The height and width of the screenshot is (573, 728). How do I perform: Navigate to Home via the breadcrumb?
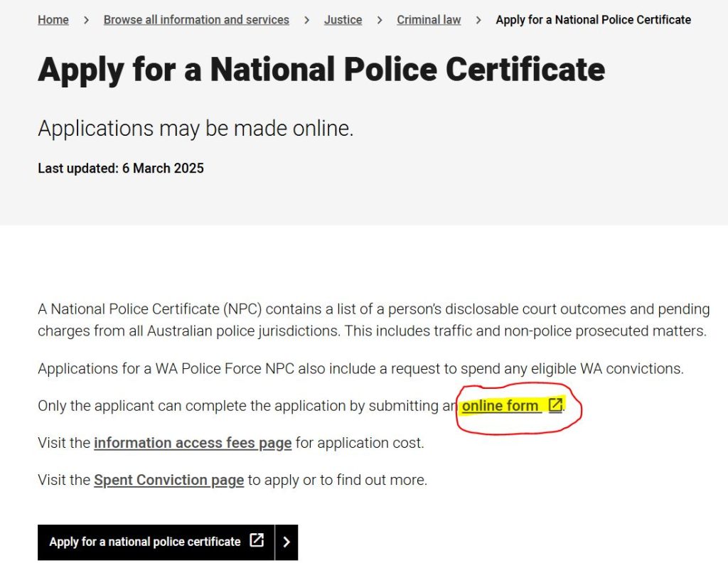coord(53,20)
